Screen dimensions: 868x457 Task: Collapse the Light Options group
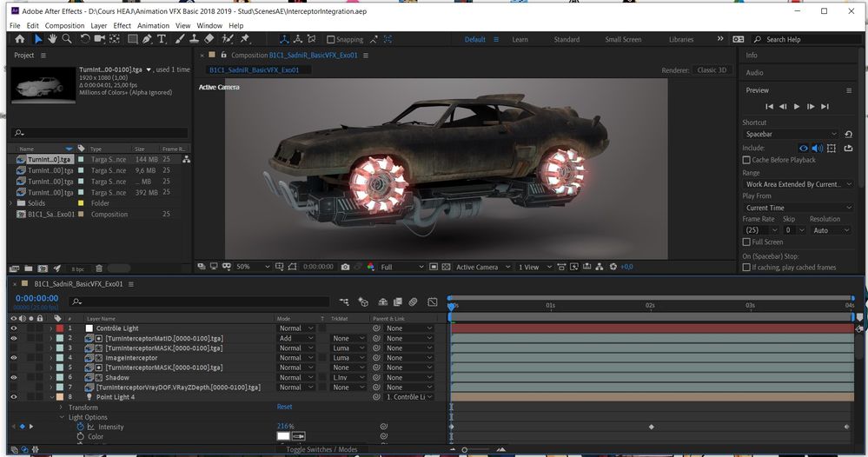point(61,417)
